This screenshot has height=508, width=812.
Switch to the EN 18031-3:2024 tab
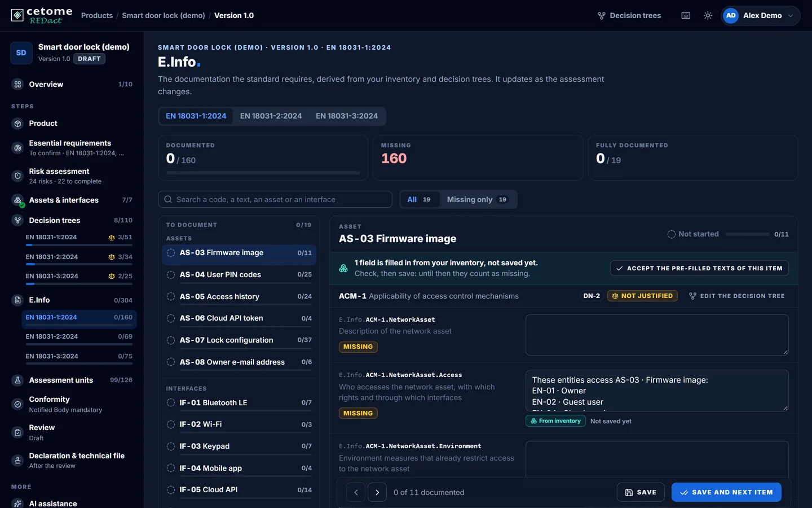pyautogui.click(x=347, y=116)
